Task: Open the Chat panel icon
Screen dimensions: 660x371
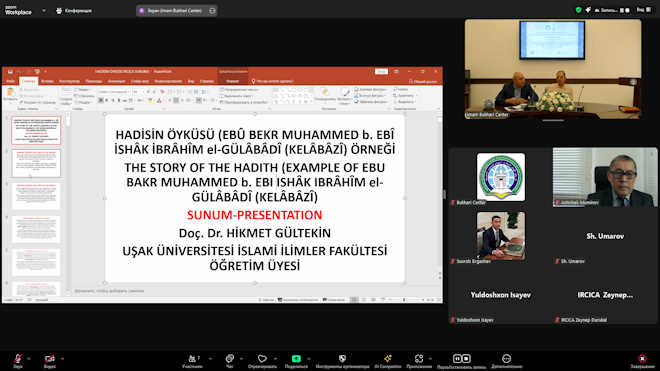Action: pos(229,359)
